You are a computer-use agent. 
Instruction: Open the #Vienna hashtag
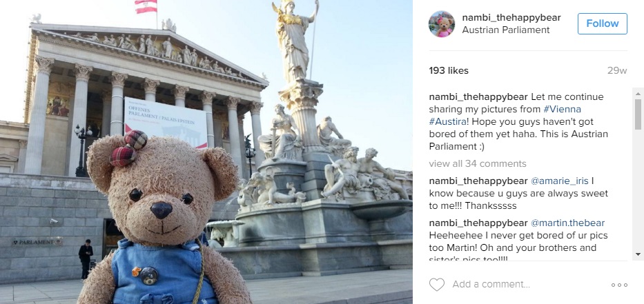(x=562, y=110)
